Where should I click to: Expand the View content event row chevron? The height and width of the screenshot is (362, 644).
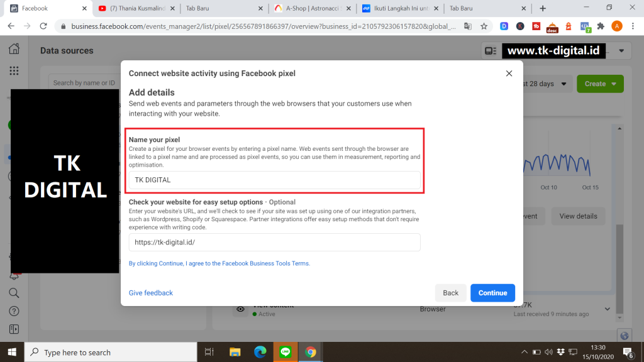click(608, 309)
